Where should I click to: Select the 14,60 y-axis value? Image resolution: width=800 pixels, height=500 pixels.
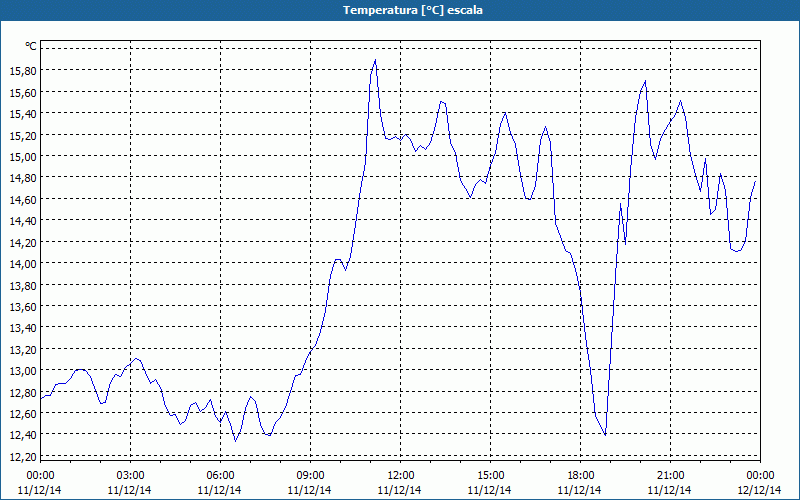23,199
